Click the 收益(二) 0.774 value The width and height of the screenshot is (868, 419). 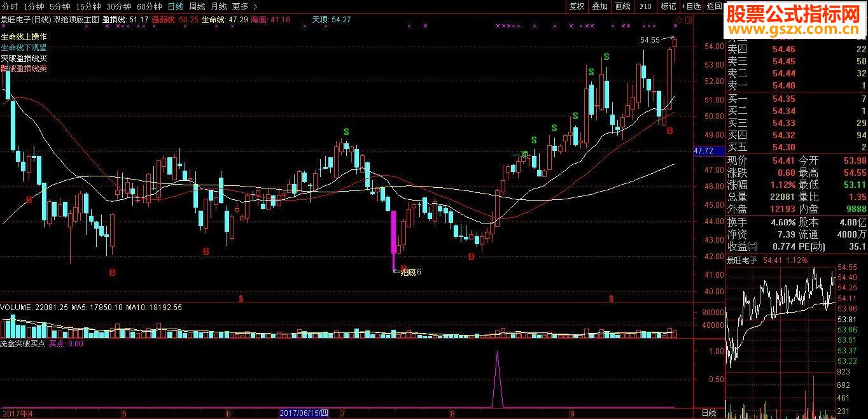click(761, 246)
